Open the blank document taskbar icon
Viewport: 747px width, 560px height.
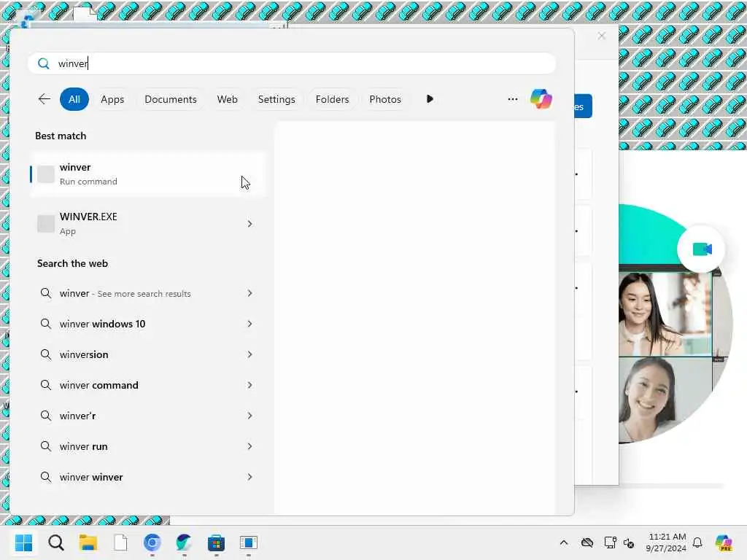(120, 542)
